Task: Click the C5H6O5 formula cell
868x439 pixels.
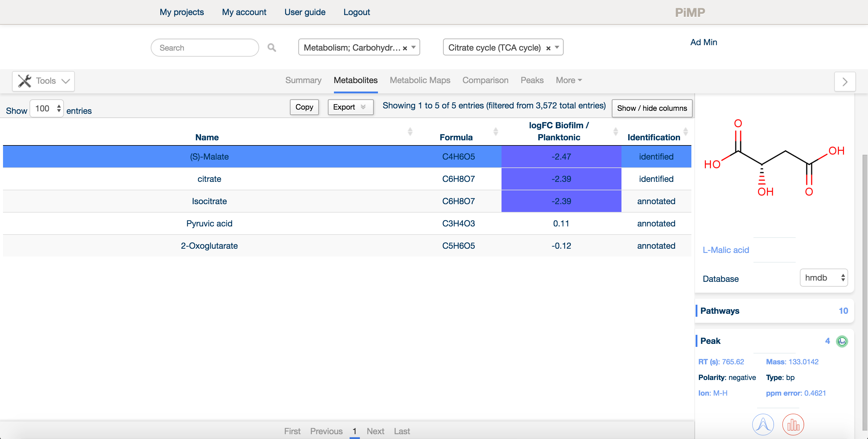Action: tap(458, 245)
